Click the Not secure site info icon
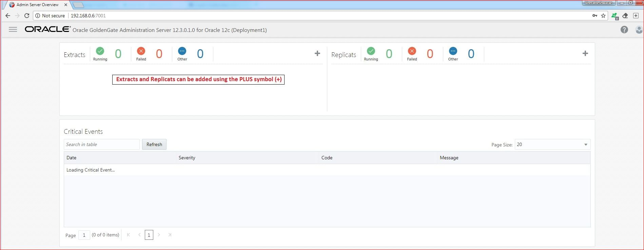Image resolution: width=644 pixels, height=250 pixels. (x=50, y=16)
